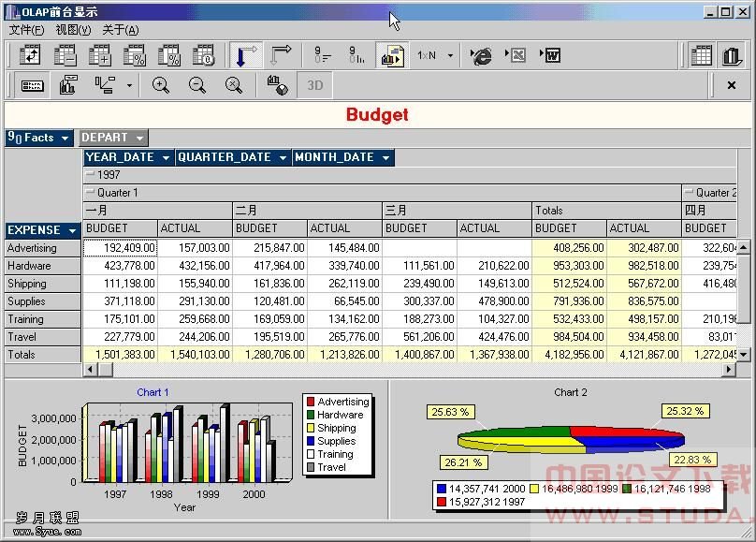Screen dimensions: 756x542
Task: Export to Word icon
Action: click(550, 55)
